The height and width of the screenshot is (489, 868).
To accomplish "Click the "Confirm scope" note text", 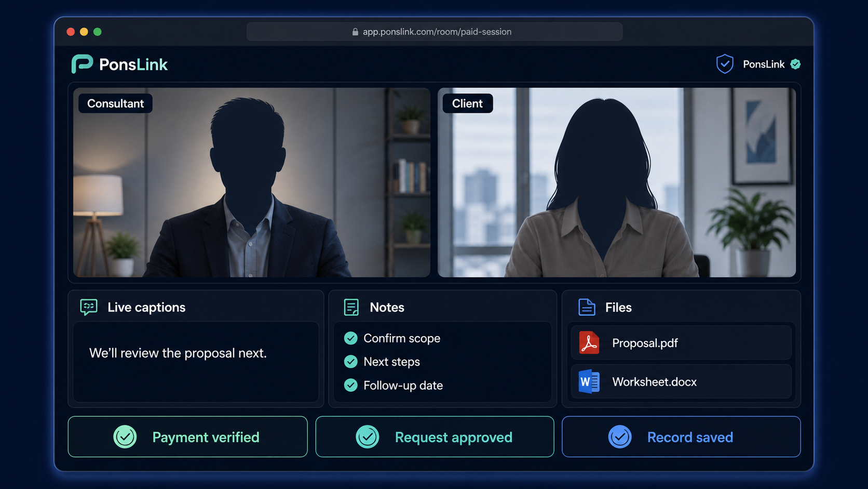I will pos(402,338).
